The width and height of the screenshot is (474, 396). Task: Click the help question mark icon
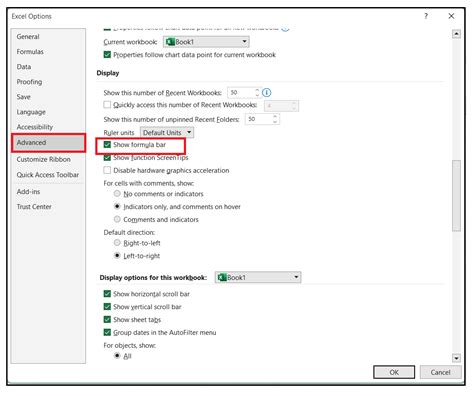coord(426,16)
